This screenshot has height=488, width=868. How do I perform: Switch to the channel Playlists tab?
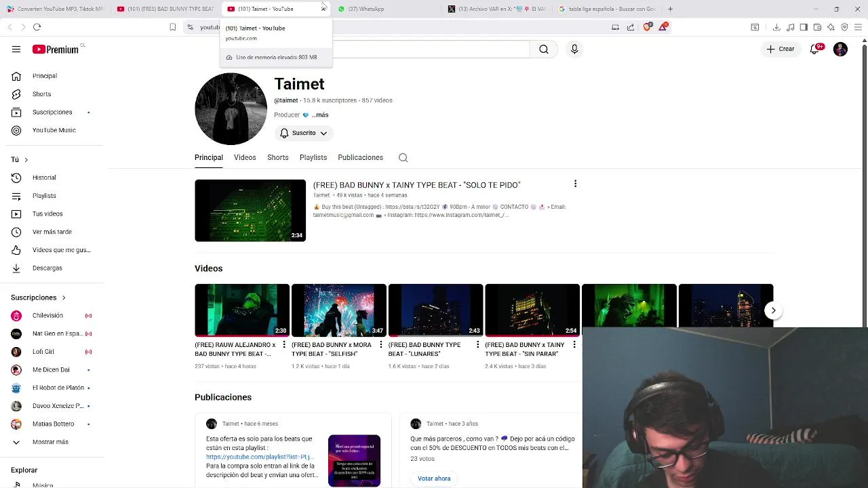(x=313, y=157)
